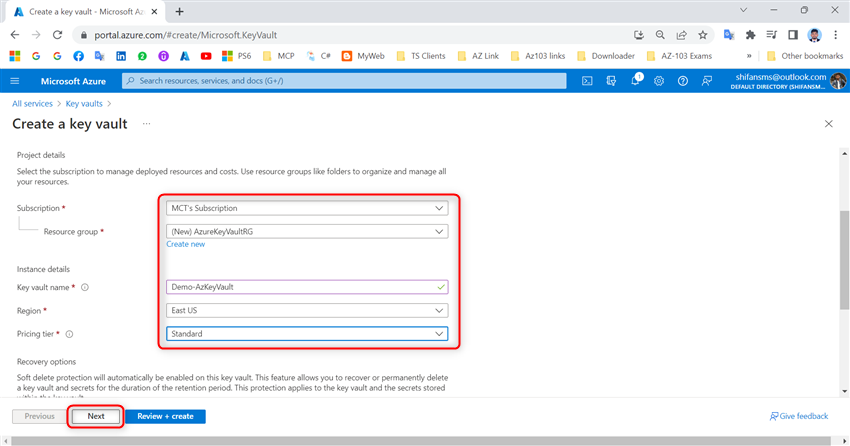Click the install app icon in address bar

point(639,35)
